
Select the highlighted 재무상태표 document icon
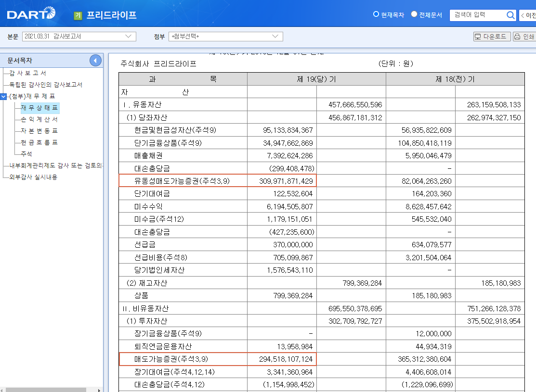pos(41,108)
